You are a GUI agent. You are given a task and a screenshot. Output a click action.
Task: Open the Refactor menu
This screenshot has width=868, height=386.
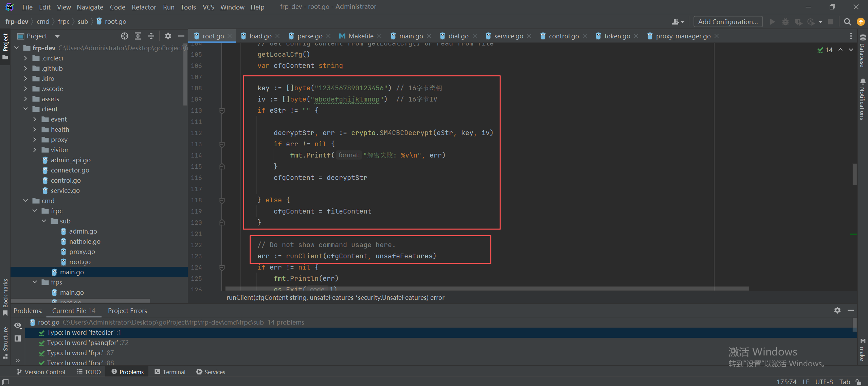click(144, 7)
